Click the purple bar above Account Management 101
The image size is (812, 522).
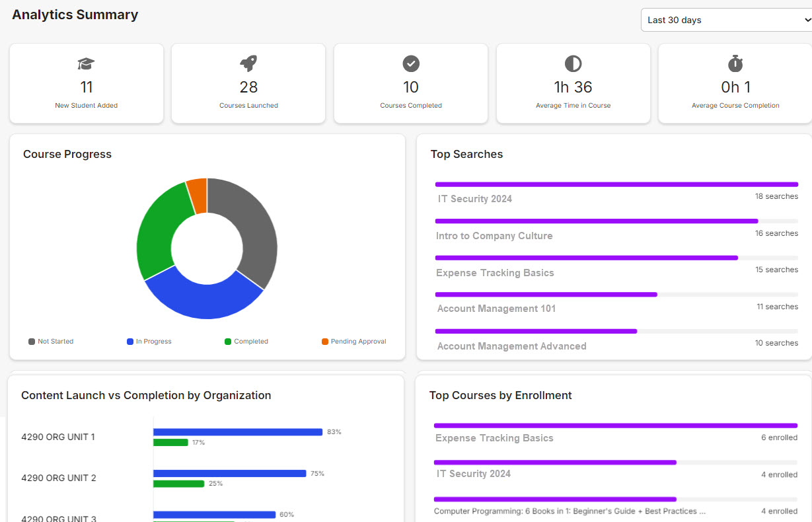pos(546,294)
